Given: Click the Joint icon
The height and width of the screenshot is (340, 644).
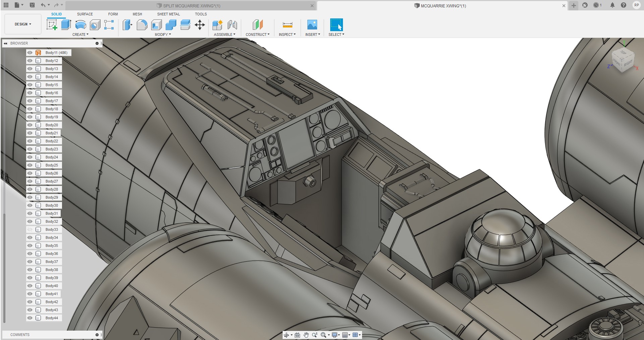Looking at the screenshot, I should pyautogui.click(x=232, y=25).
